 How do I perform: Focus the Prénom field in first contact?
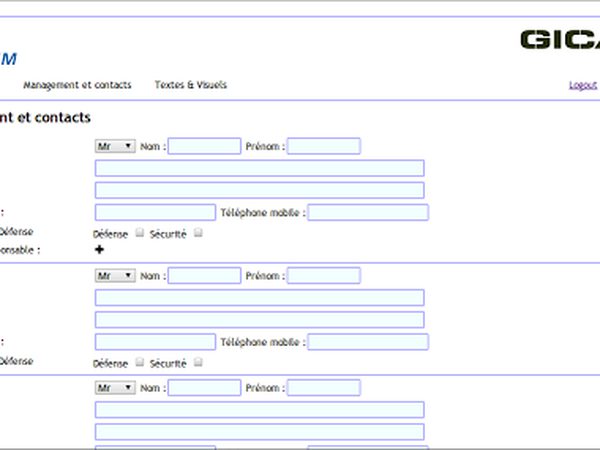[324, 146]
